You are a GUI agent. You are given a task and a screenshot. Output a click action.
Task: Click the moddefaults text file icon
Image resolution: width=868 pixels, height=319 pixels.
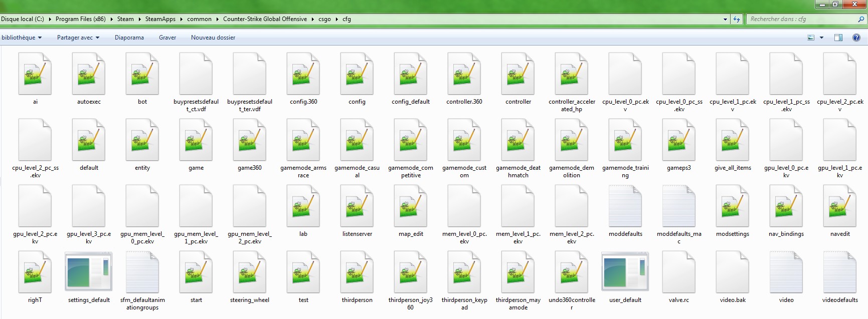(625, 206)
